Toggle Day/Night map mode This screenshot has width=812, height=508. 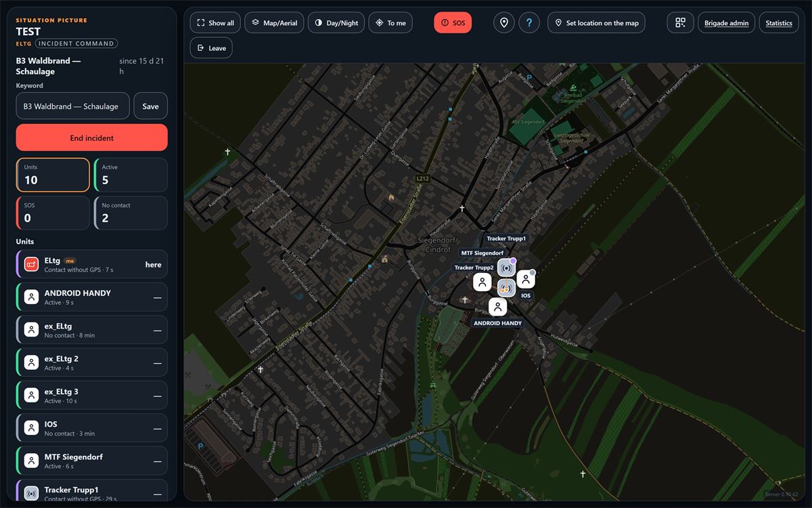click(x=336, y=23)
